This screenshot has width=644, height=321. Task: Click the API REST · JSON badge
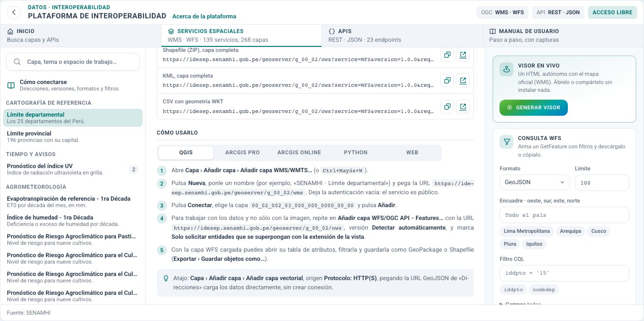pos(558,12)
